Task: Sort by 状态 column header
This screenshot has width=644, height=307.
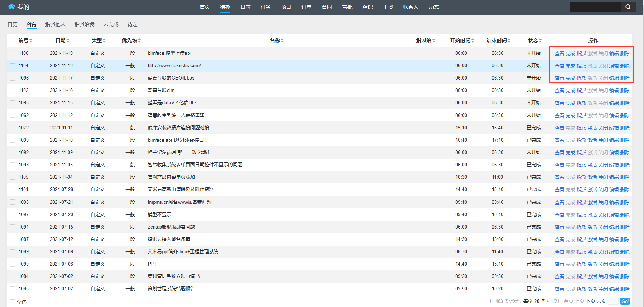Action: [x=535, y=40]
